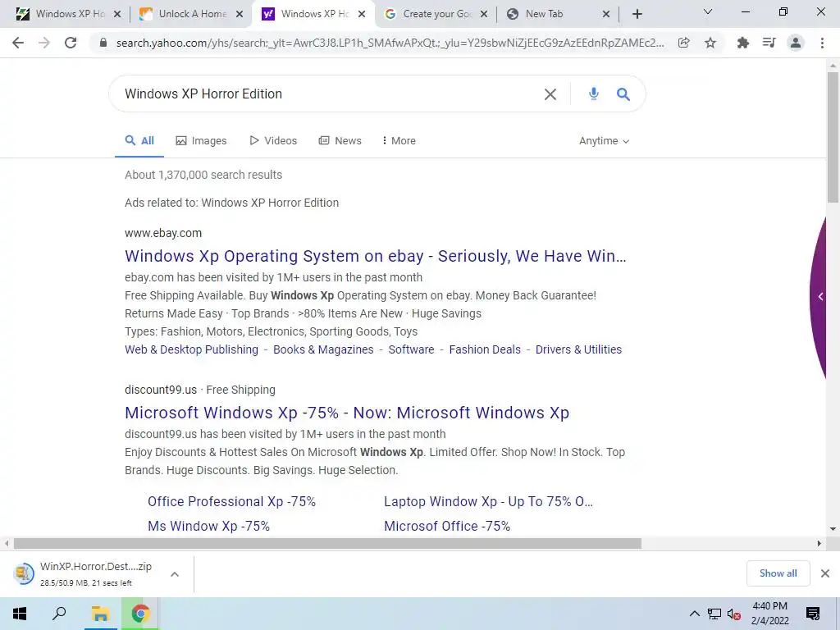840x630 pixels.
Task: Close the Unlock A Home tab
Action: pyautogui.click(x=240, y=15)
